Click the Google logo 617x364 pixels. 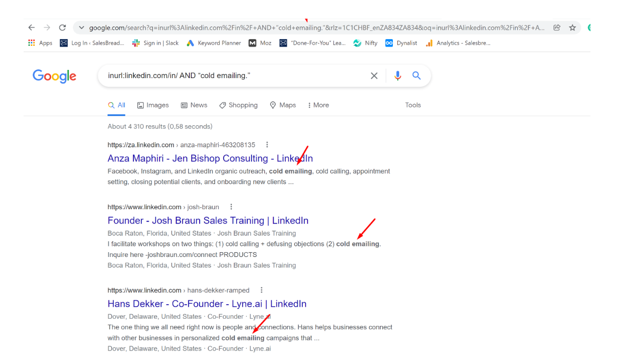54,76
